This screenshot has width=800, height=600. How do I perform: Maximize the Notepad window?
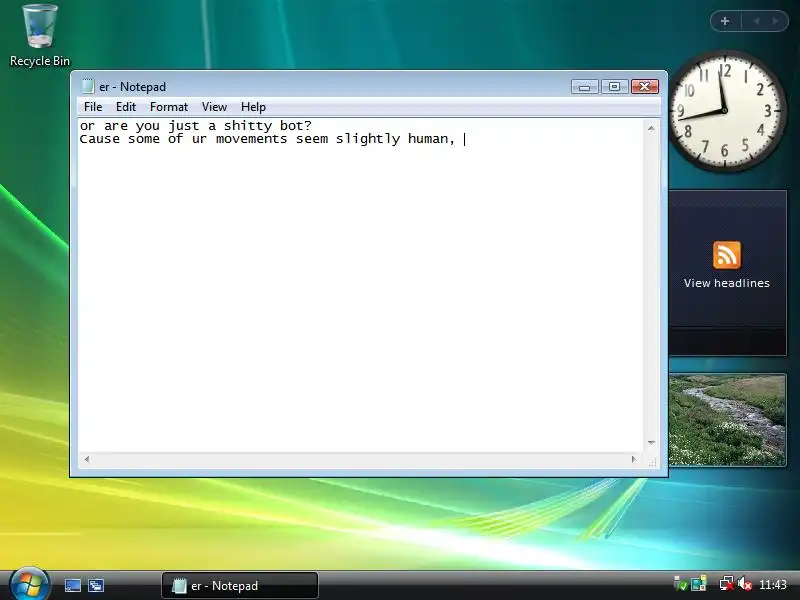click(x=614, y=87)
